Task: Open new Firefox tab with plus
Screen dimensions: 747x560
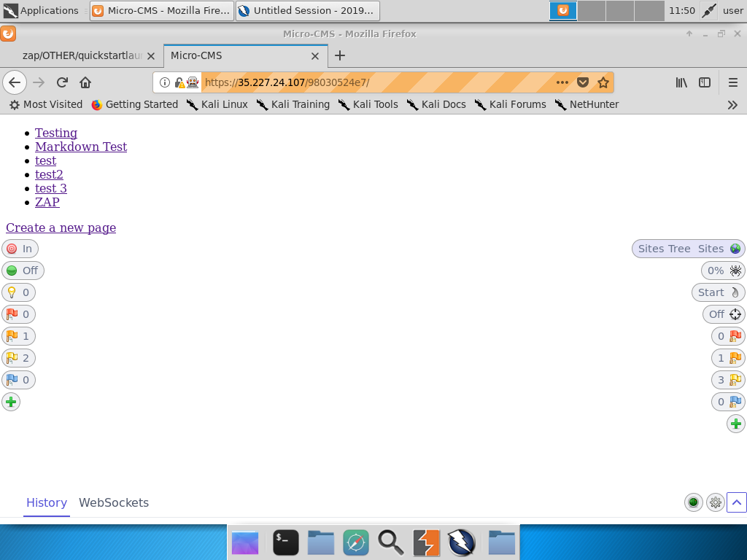Action: pos(340,55)
